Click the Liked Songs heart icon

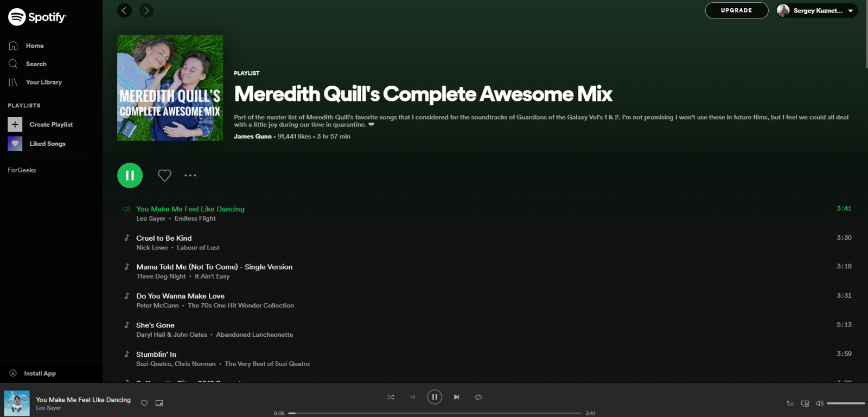tap(15, 144)
